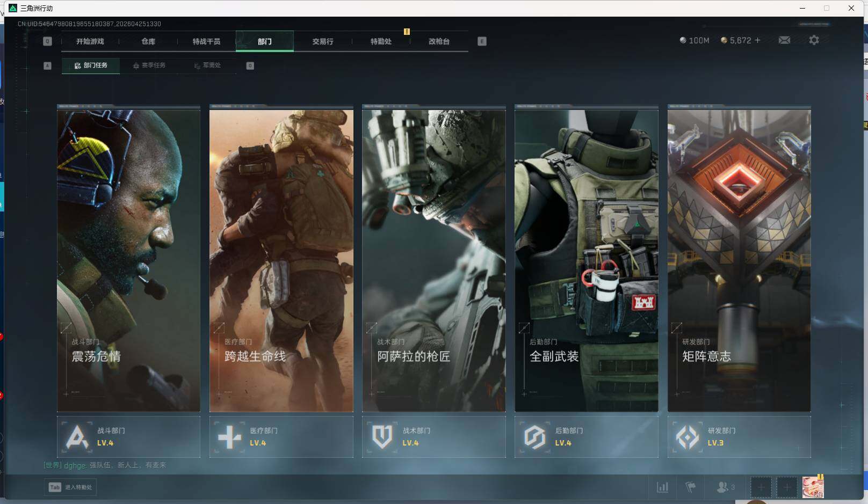Image resolution: width=868 pixels, height=504 pixels.
Task: Select the 部门任务 sub-tab
Action: [91, 65]
